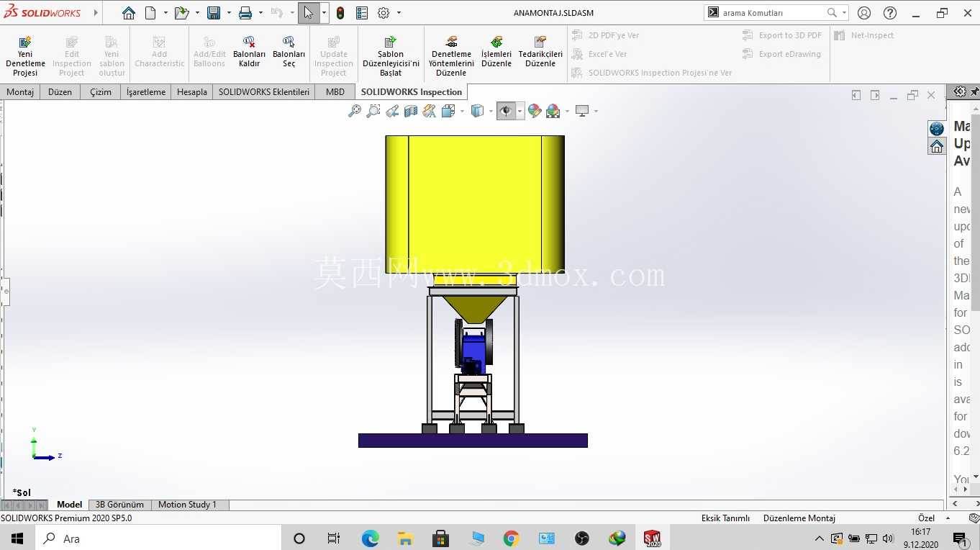Screen dimensions: 980x550
Task: Click the Print icon
Action: (x=245, y=13)
